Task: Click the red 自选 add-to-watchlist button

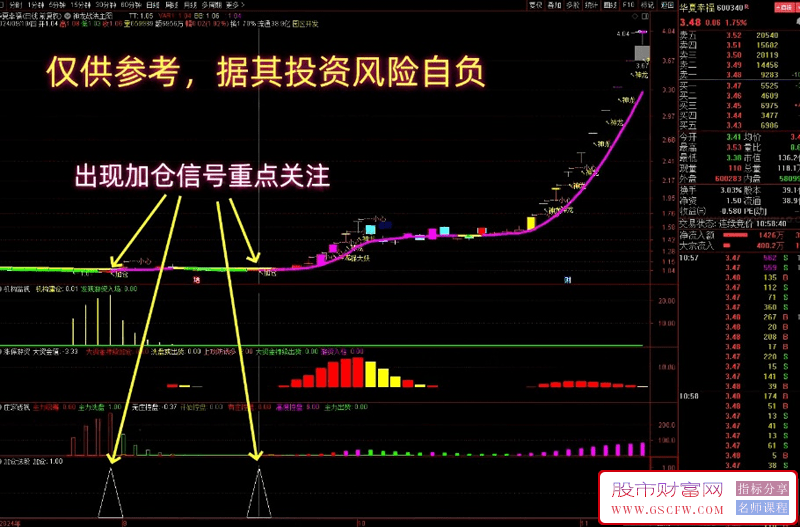Action: (x=783, y=8)
